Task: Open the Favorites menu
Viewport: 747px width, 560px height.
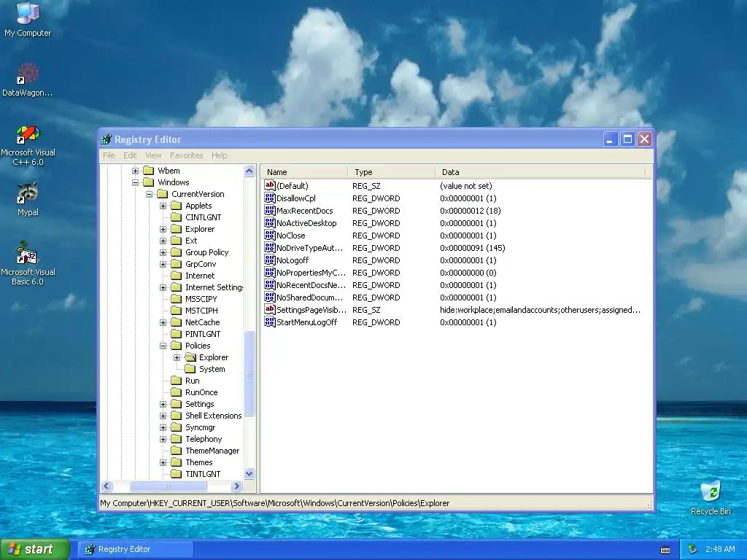Action: coord(186,155)
